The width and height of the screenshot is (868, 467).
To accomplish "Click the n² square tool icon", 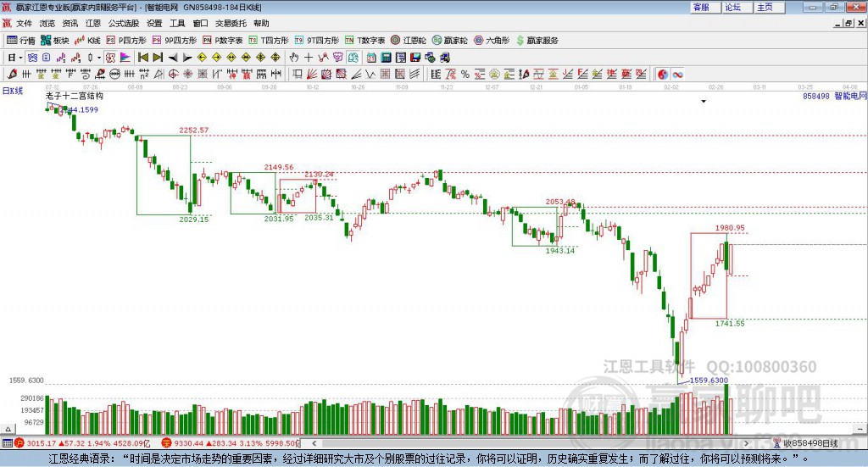I will coord(144,74).
